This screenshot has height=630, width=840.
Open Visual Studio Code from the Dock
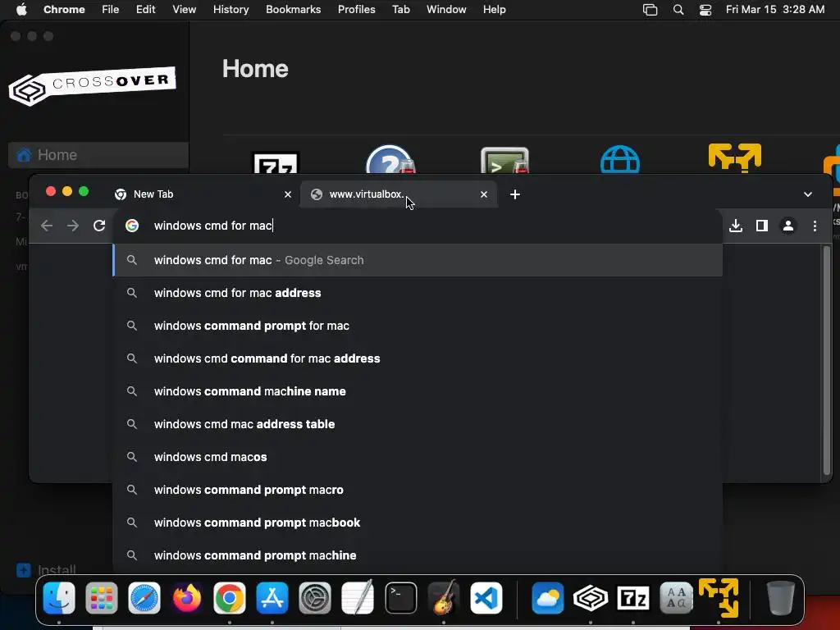tap(486, 598)
